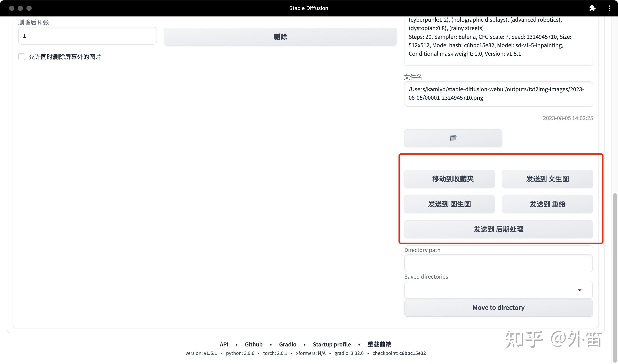The width and height of the screenshot is (618, 364).
Task: Expand the Saved directories dropdown
Action: (x=579, y=290)
